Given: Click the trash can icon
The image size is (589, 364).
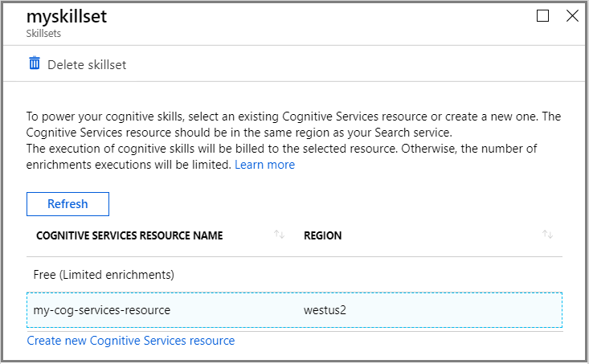Looking at the screenshot, I should pos(35,63).
